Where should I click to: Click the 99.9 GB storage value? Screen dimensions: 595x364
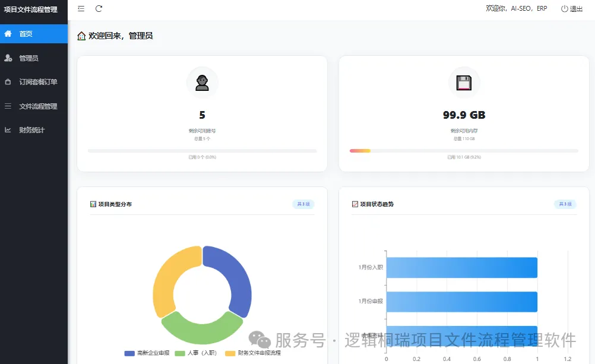tap(464, 115)
